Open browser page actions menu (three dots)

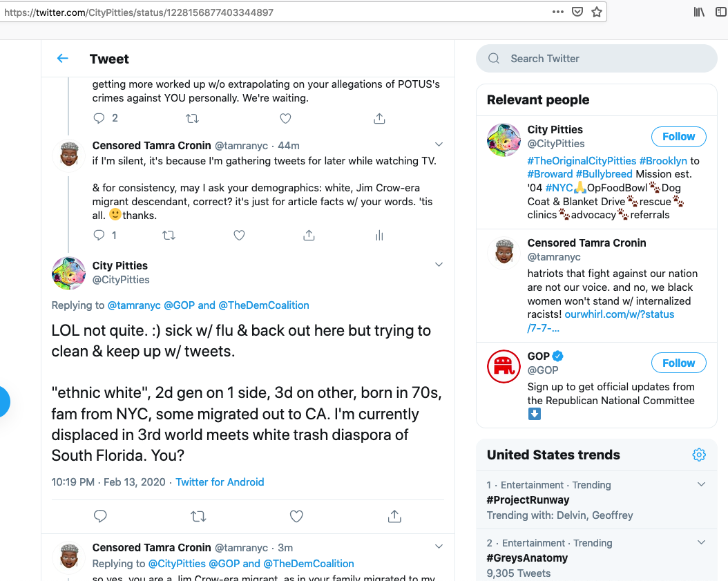558,12
